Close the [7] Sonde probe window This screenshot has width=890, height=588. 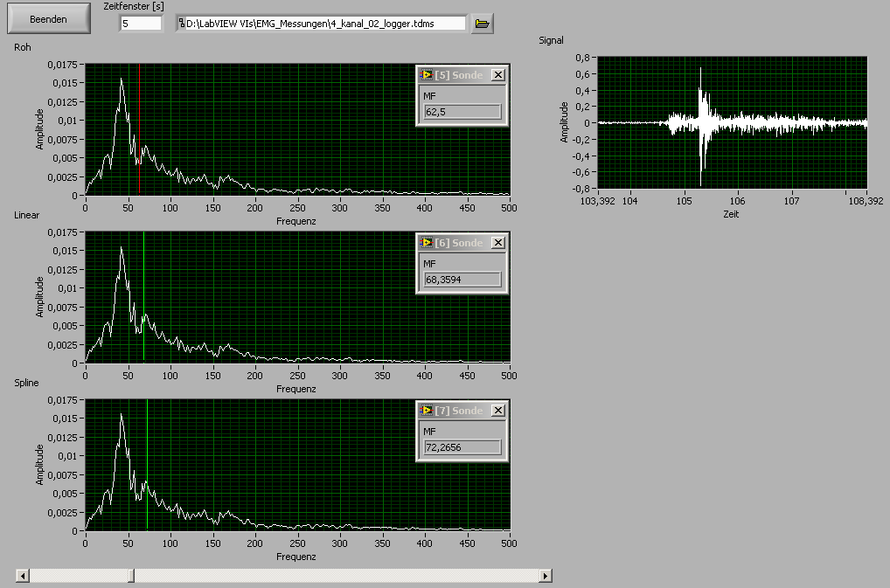[497, 411]
